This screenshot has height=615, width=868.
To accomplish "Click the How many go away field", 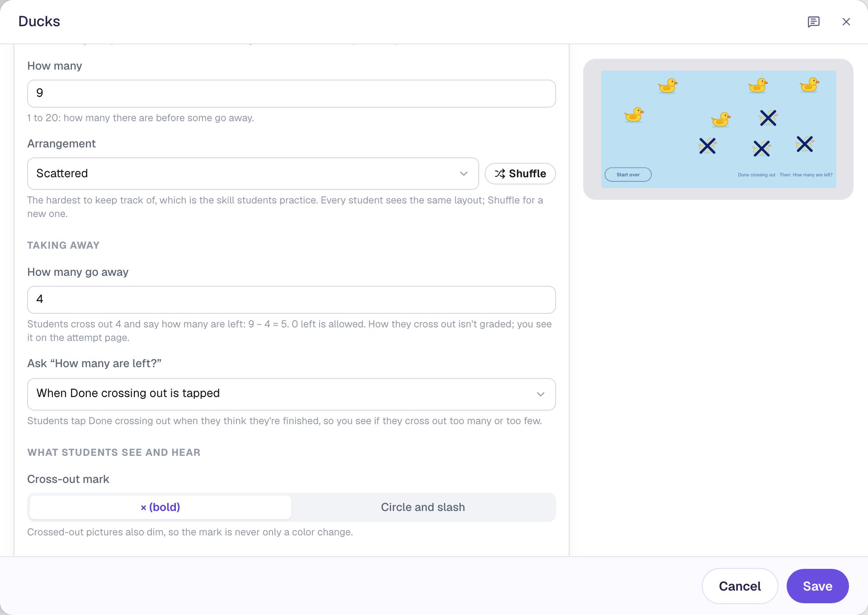I will coord(291,300).
